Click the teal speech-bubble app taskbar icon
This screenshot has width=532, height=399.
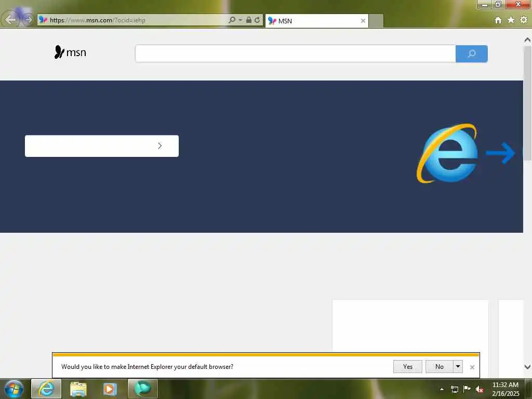pyautogui.click(x=142, y=389)
